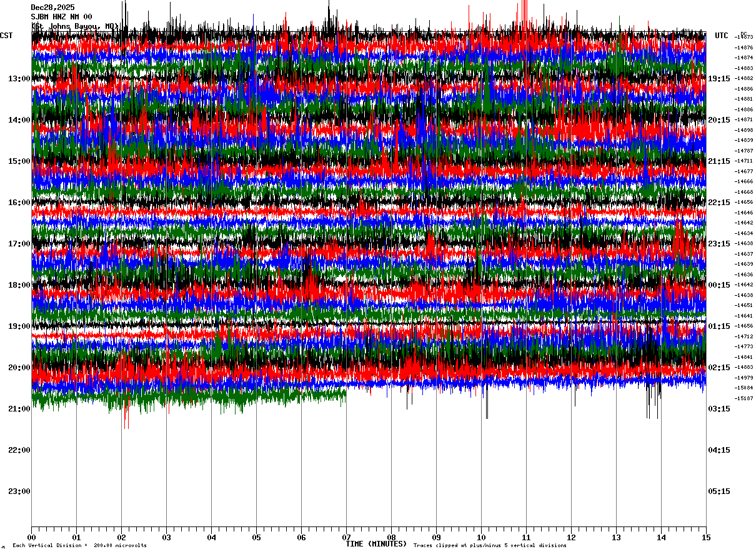Select the 13:00 CST row label

(19, 79)
